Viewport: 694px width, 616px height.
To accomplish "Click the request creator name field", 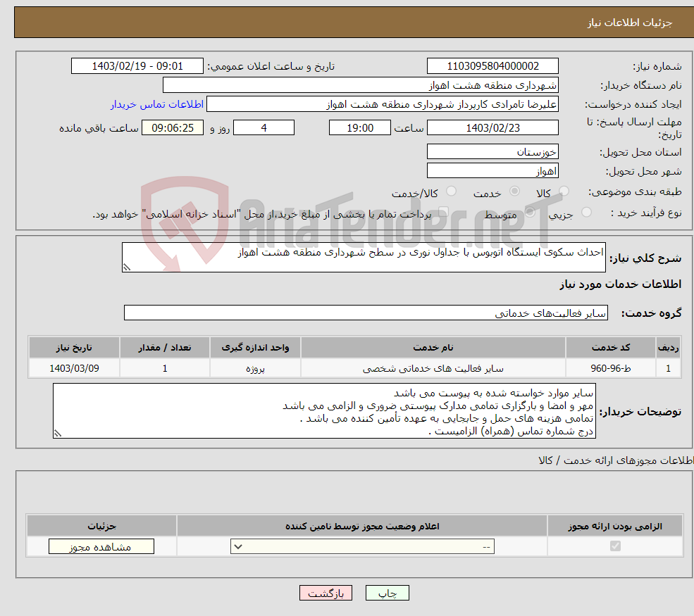I will coord(383,104).
